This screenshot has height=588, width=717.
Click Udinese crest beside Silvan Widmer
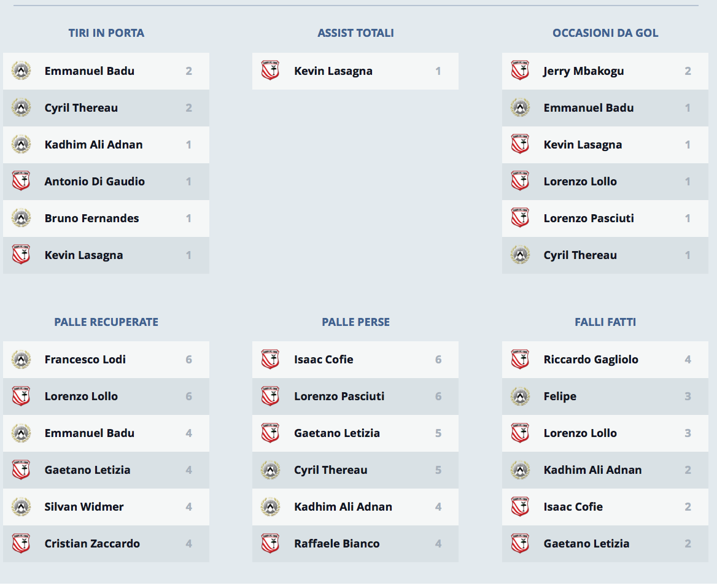21,507
